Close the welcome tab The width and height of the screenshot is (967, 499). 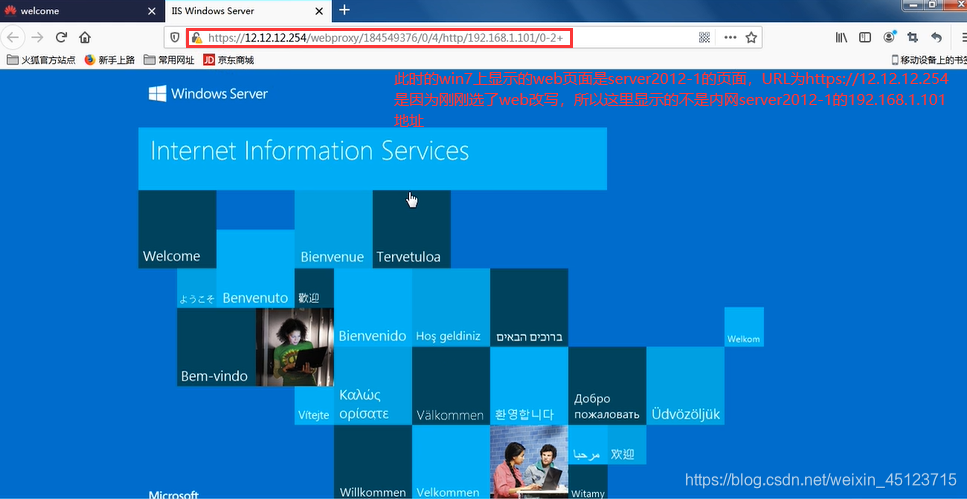coord(152,11)
